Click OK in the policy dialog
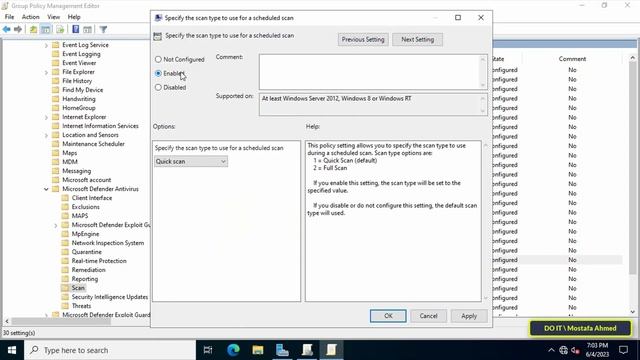 [x=388, y=316]
